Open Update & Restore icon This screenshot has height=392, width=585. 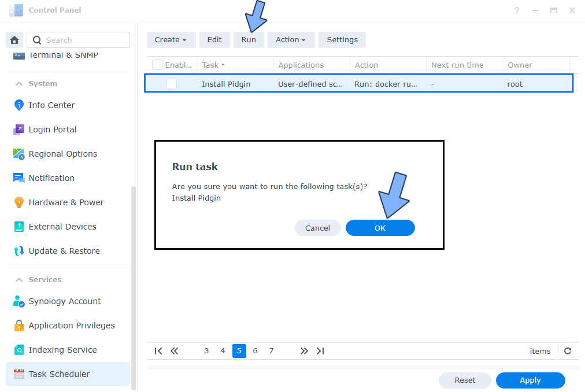[18, 251]
